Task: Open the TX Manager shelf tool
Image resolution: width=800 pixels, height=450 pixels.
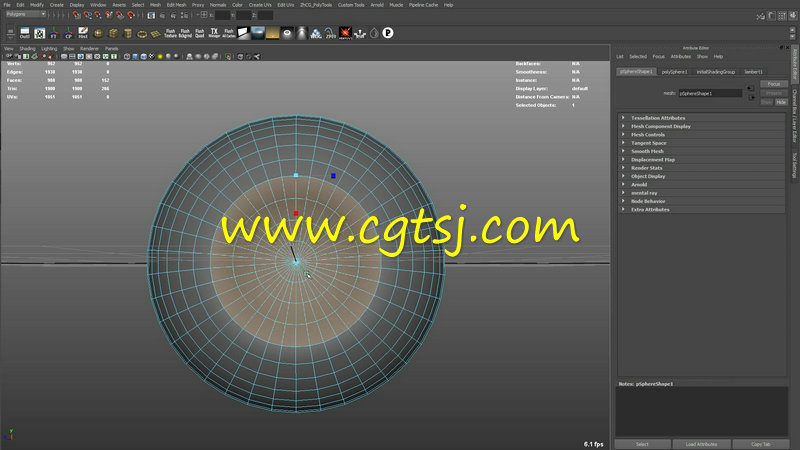Action: (214, 34)
